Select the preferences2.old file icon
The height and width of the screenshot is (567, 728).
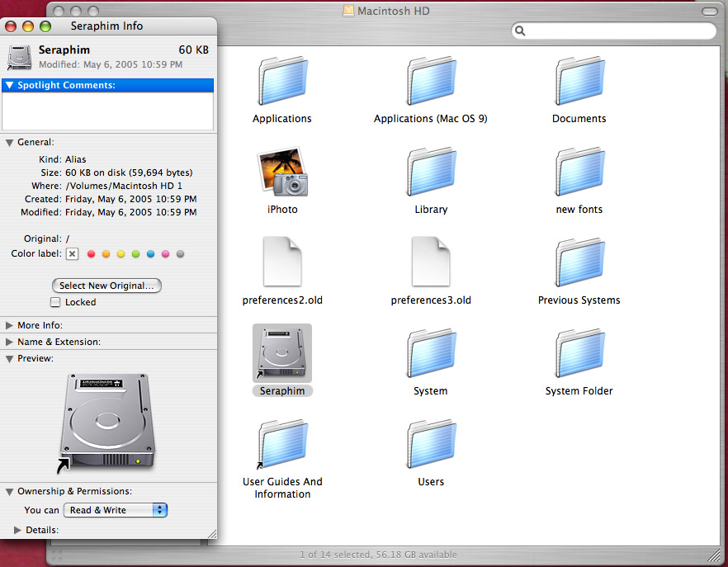[282, 262]
